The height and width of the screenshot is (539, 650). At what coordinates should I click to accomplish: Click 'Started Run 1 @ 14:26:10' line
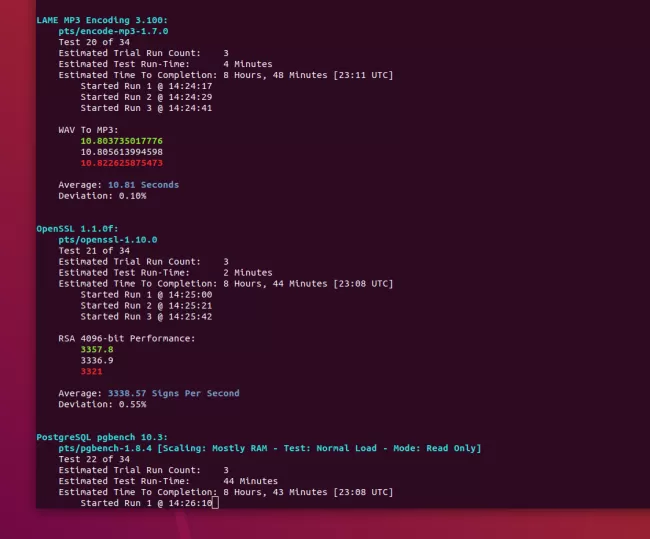tap(146, 503)
